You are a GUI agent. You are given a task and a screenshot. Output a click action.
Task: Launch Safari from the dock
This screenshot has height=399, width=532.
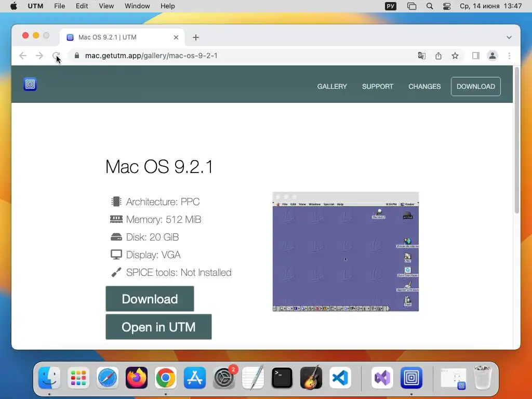point(108,378)
